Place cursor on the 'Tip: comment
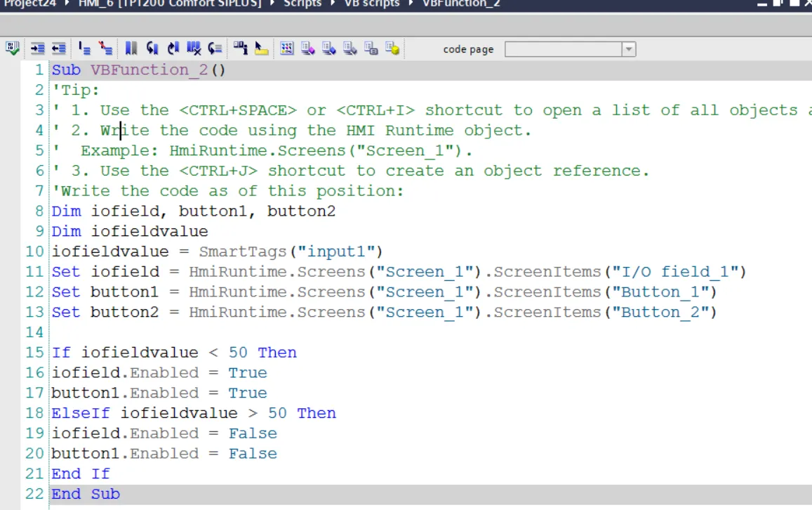 76,90
